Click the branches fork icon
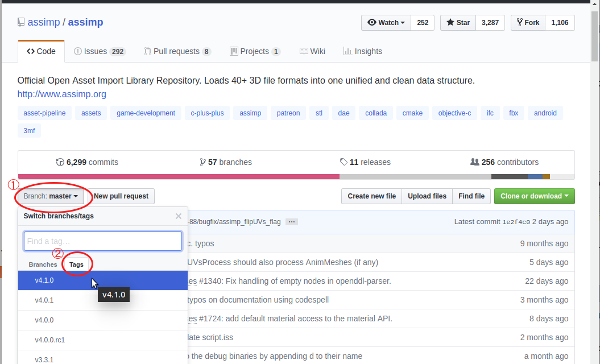 tap(203, 162)
